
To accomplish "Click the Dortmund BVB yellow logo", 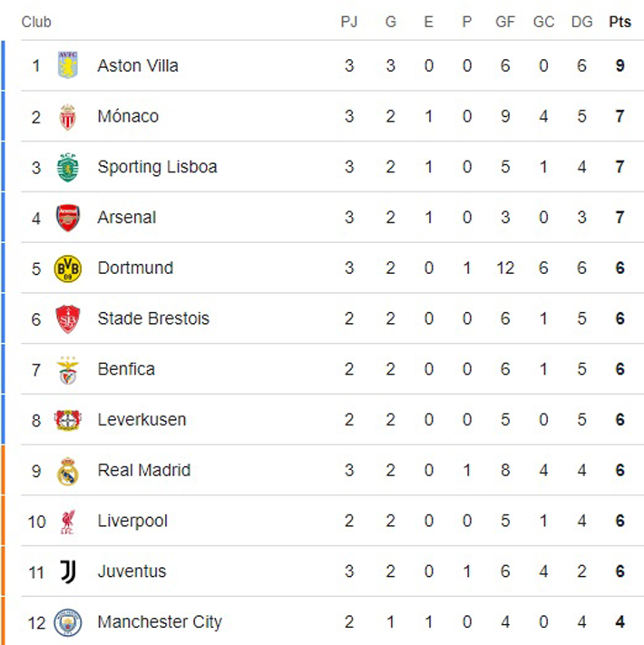I will point(68,268).
